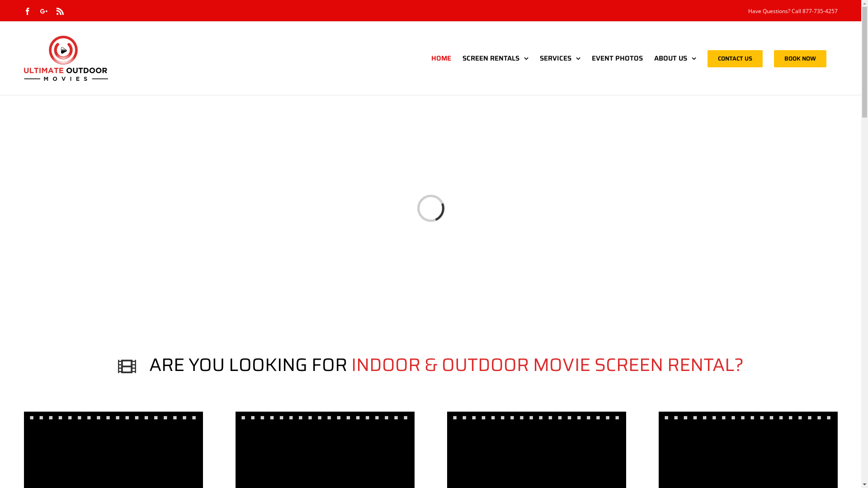The height and width of the screenshot is (488, 868).
Task: Click the Indoor & Outdoor Movie Screen Rental heading
Action: pyautogui.click(x=547, y=365)
